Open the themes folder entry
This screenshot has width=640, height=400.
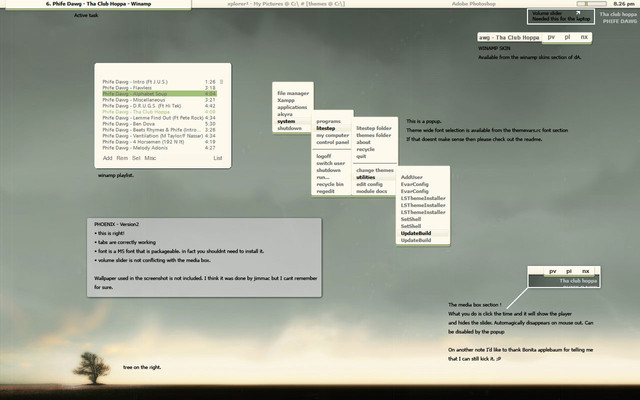pos(375,135)
